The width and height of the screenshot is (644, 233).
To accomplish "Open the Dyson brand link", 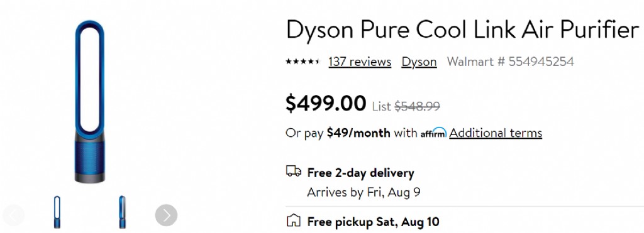I will coord(419,62).
